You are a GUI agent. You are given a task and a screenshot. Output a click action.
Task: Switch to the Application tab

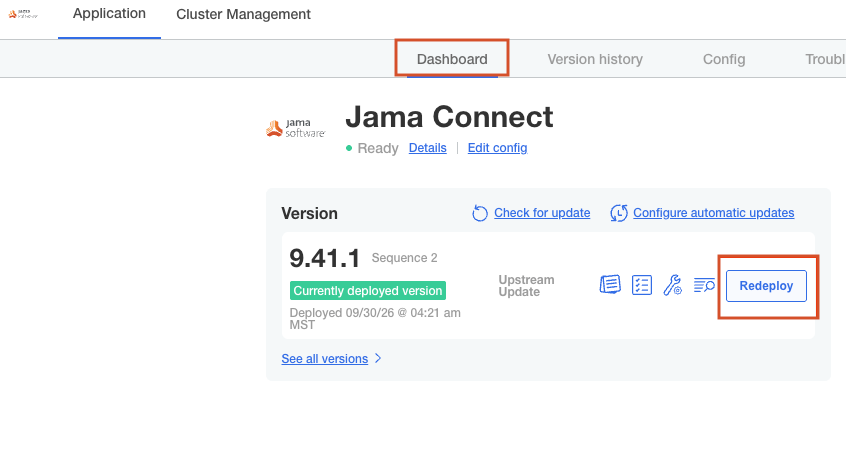click(109, 13)
